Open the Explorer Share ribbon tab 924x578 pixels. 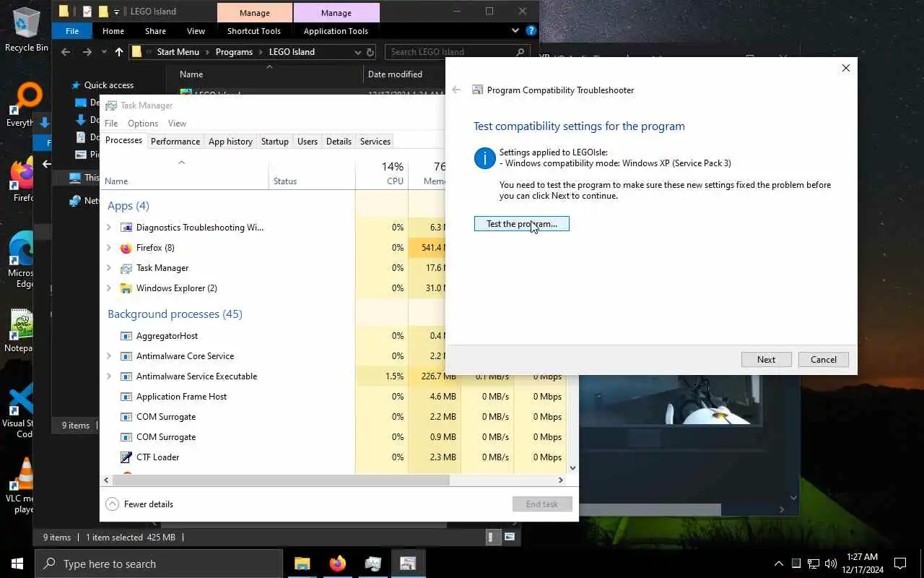(155, 31)
